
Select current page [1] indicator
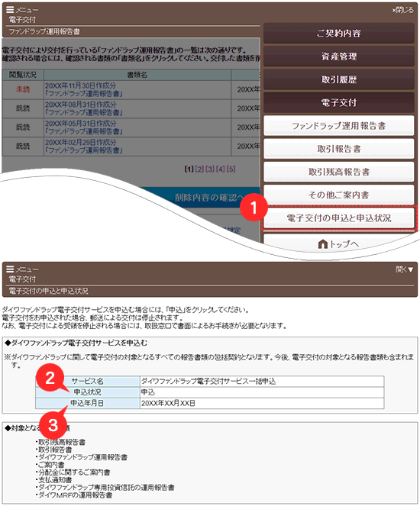(x=189, y=169)
